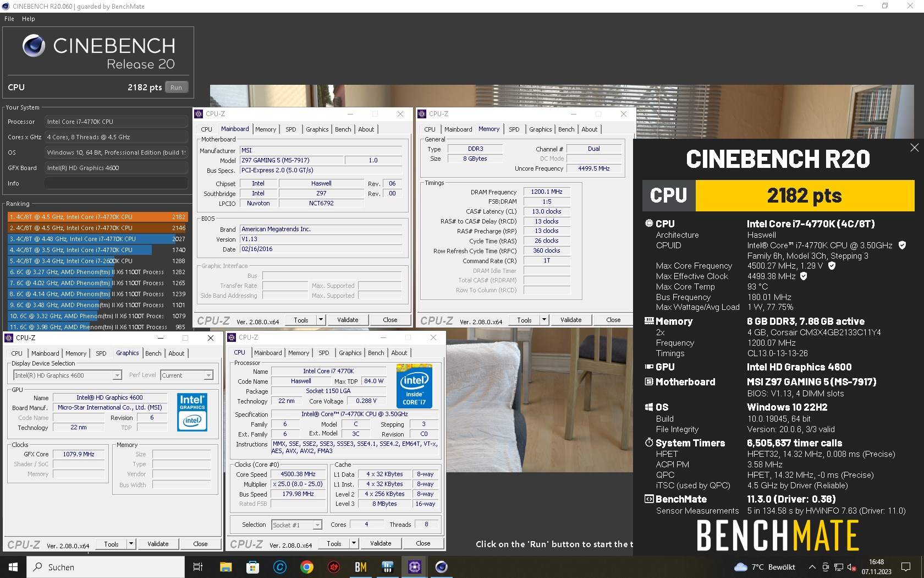This screenshot has height=578, width=924.
Task: Select ranking row 2 scoring 2146
Action: [x=98, y=228]
